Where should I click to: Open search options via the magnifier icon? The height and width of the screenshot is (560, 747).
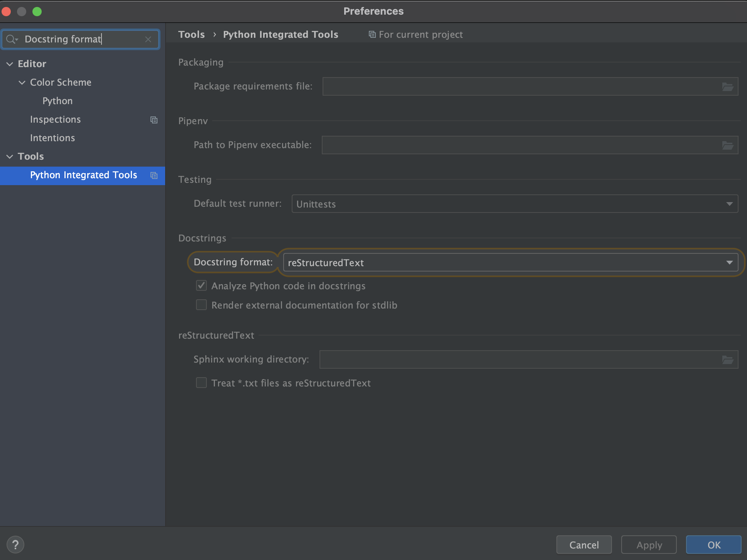pyautogui.click(x=12, y=39)
